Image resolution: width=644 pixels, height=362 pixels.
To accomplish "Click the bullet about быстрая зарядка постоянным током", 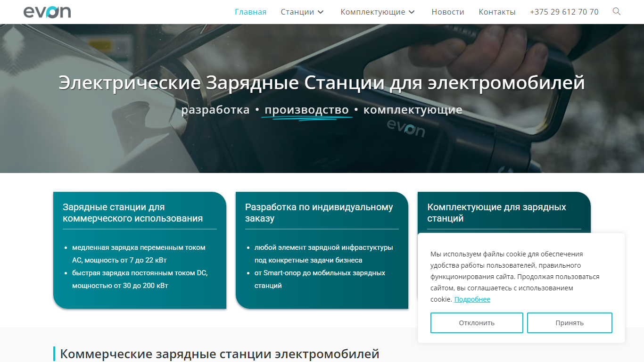I will [x=140, y=279].
